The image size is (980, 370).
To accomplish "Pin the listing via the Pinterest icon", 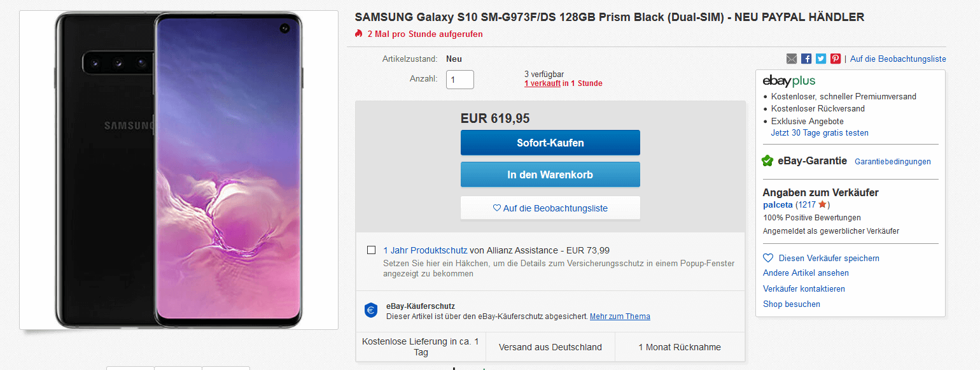I will (836, 58).
